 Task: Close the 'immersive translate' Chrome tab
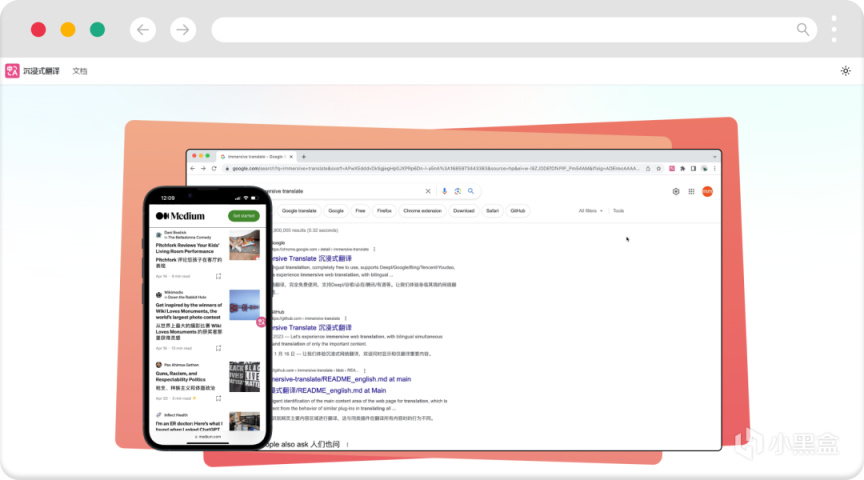(x=291, y=157)
